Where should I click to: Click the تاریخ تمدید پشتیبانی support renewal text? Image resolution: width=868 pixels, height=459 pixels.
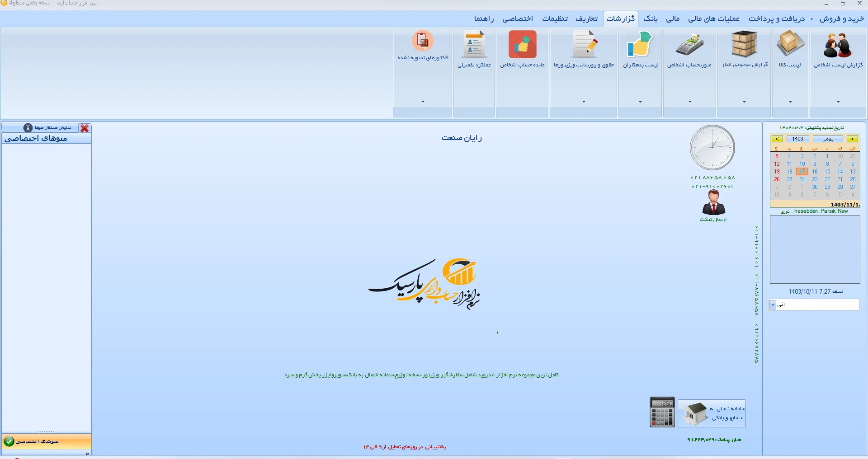pyautogui.click(x=812, y=128)
